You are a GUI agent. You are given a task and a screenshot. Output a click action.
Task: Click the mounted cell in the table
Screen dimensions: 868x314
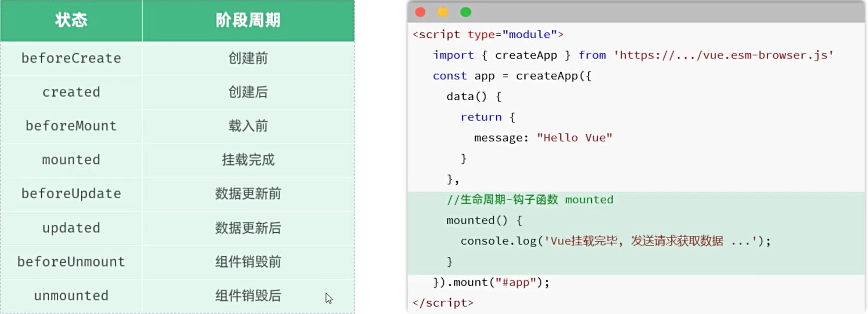(71, 160)
